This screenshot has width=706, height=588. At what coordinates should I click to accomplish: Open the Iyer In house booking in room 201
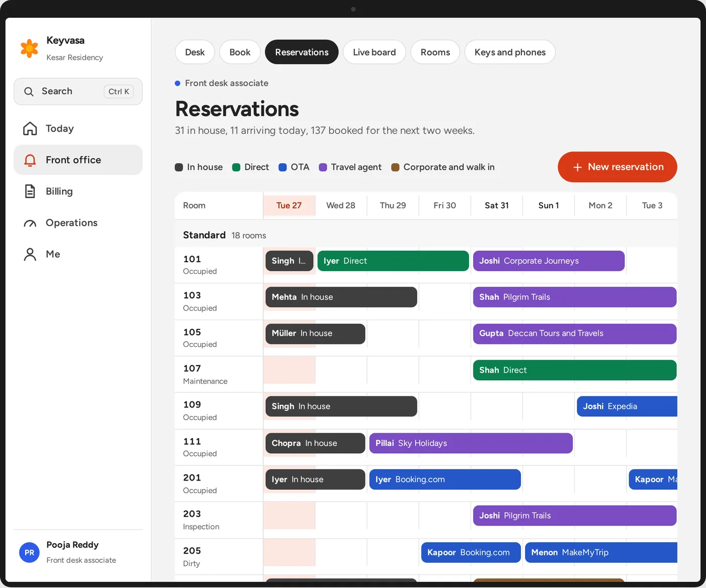point(315,480)
